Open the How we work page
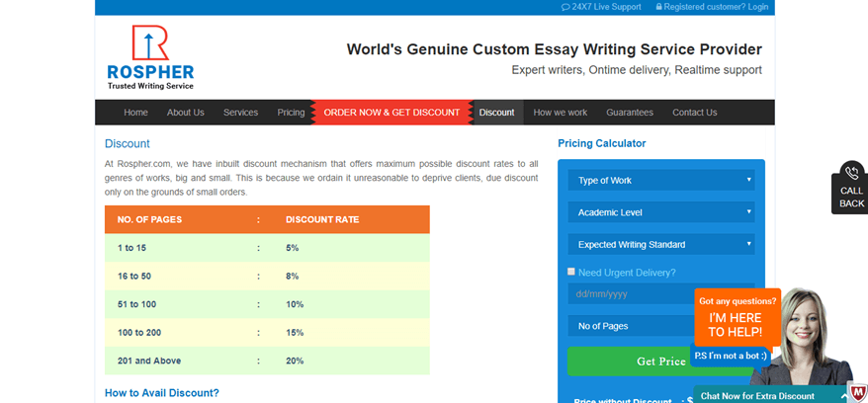This screenshot has height=403, width=868. coord(561,113)
